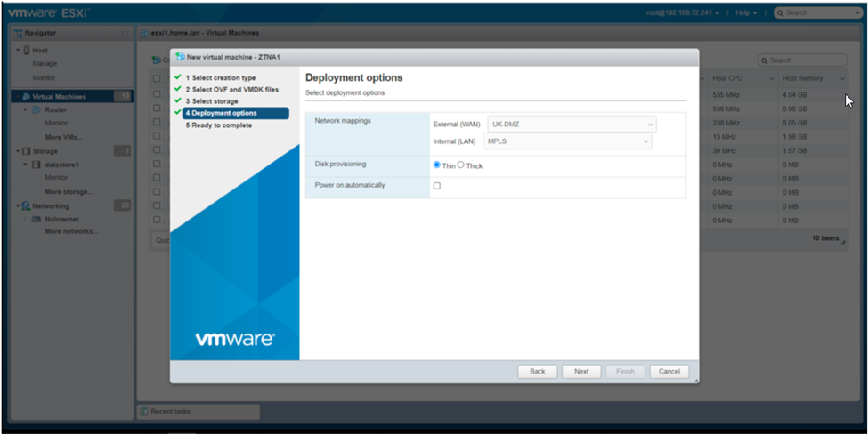Click the minimize Navigator panel icon
The width and height of the screenshot is (868, 434).
125,34
